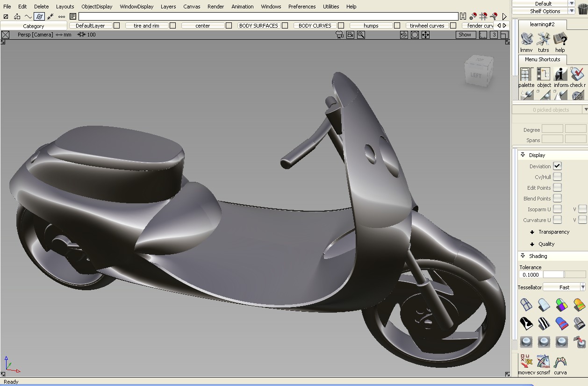The width and height of the screenshot is (588, 386).
Task: Enable the Cv/Hull checkbox
Action: (x=558, y=177)
